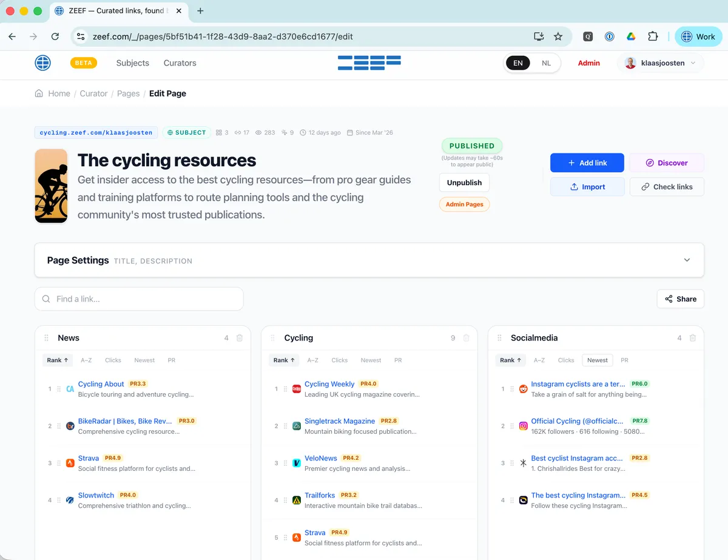
Task: Sort Socialmedia block by PR
Action: point(624,360)
